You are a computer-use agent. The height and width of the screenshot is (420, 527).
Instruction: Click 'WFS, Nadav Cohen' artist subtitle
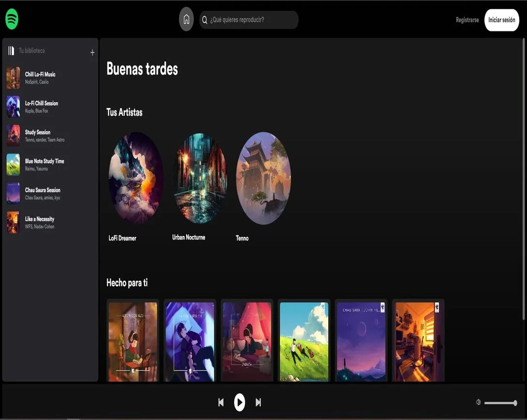click(40, 227)
